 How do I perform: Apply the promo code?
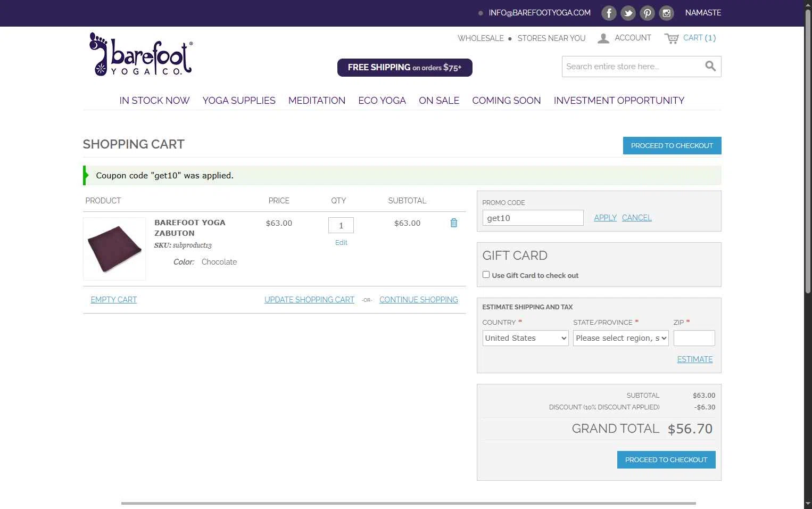click(x=605, y=218)
